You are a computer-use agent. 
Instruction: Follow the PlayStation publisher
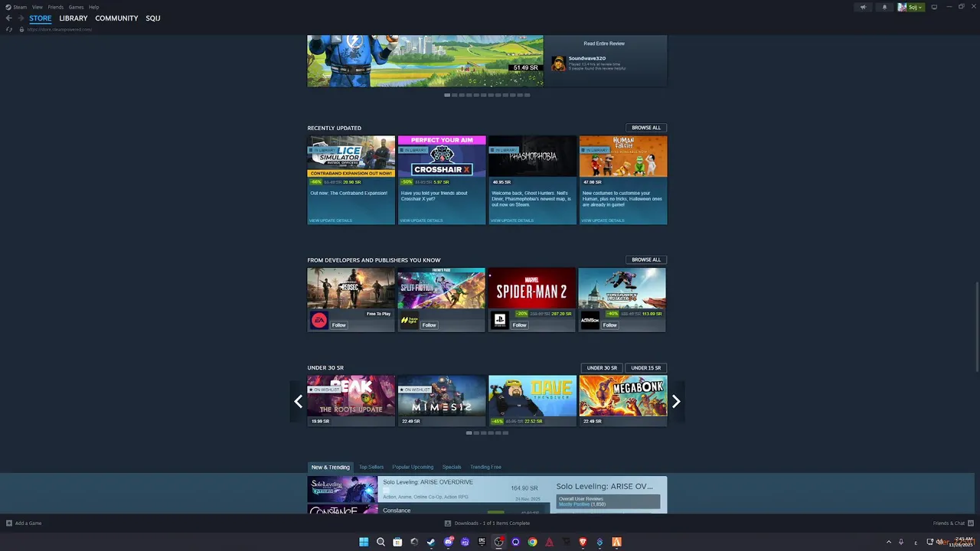point(520,325)
